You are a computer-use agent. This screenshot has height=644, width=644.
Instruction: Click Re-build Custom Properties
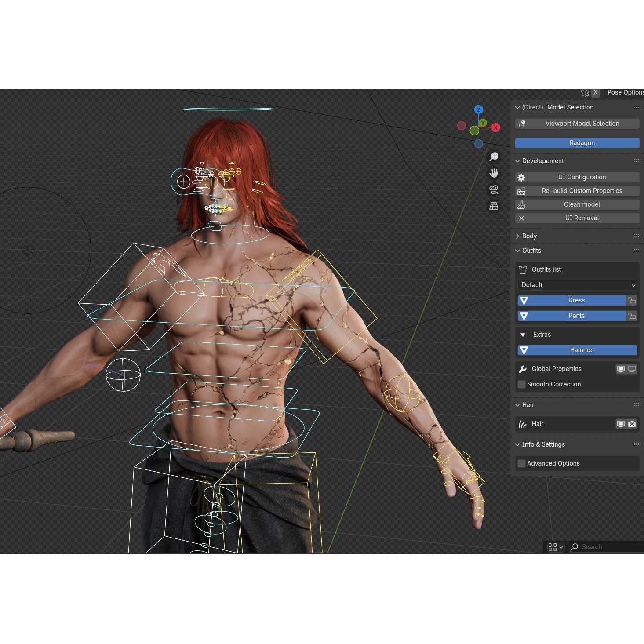point(577,191)
